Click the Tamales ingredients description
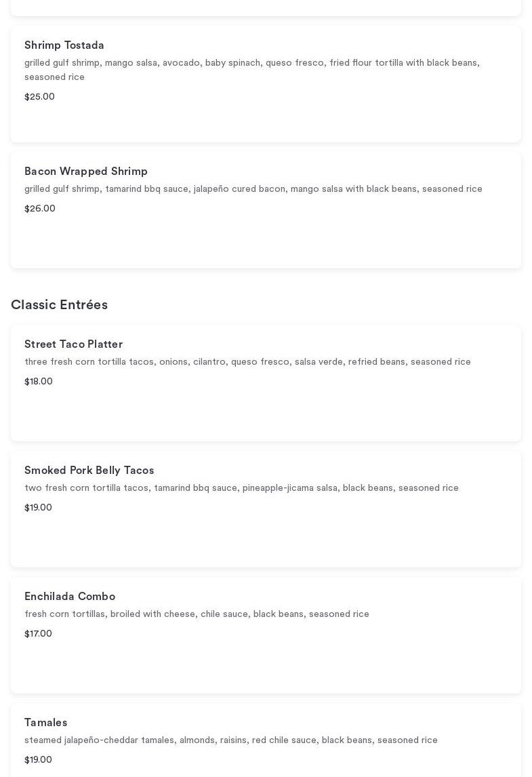The height and width of the screenshot is (777, 532). tap(230, 740)
